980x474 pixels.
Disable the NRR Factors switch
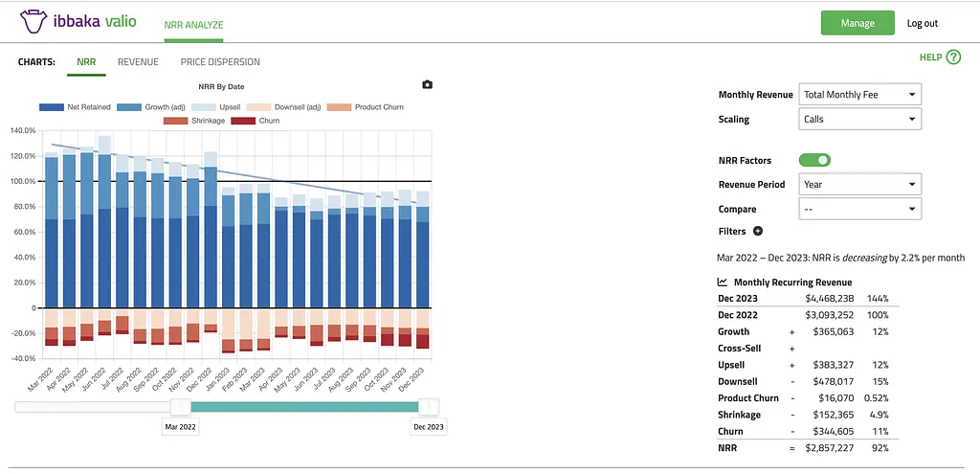pyautogui.click(x=814, y=161)
